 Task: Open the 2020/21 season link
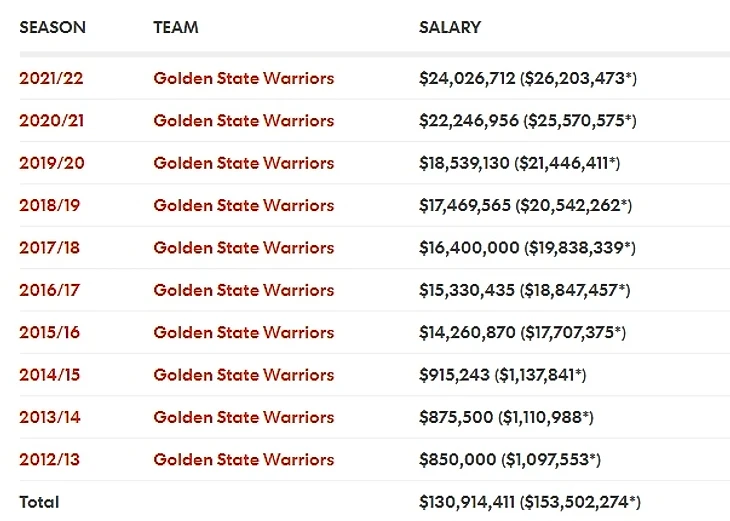click(x=51, y=120)
